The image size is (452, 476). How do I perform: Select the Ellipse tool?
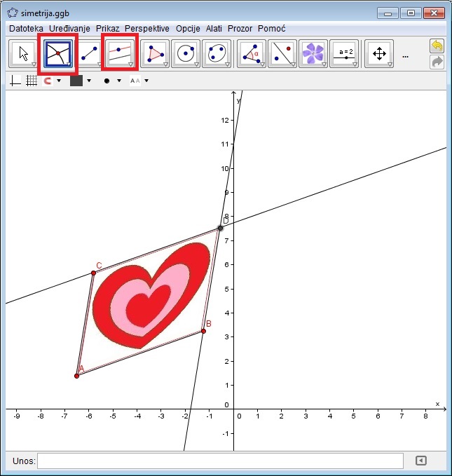(x=217, y=53)
